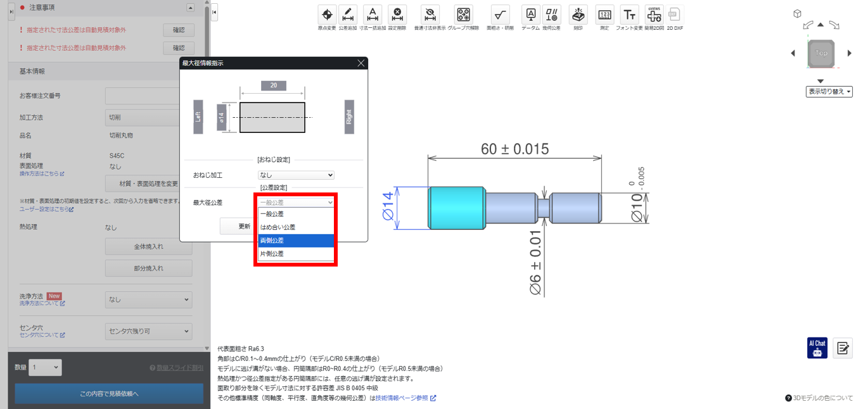
Task: Select the 公差追加 add tolerance tool
Action: coord(348,15)
